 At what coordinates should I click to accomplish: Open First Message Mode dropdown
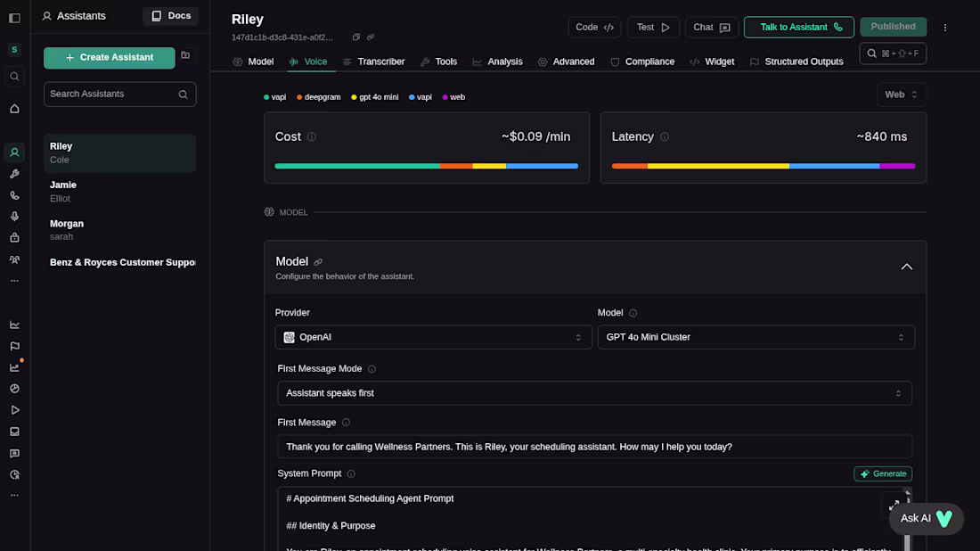click(594, 393)
